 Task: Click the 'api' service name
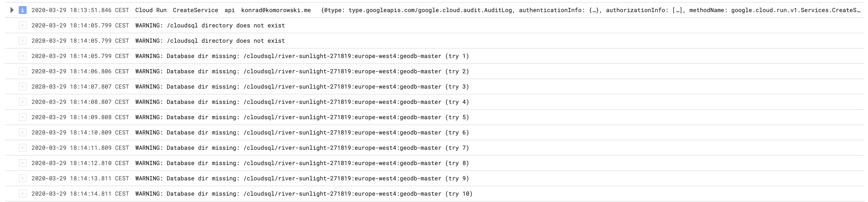230,10
